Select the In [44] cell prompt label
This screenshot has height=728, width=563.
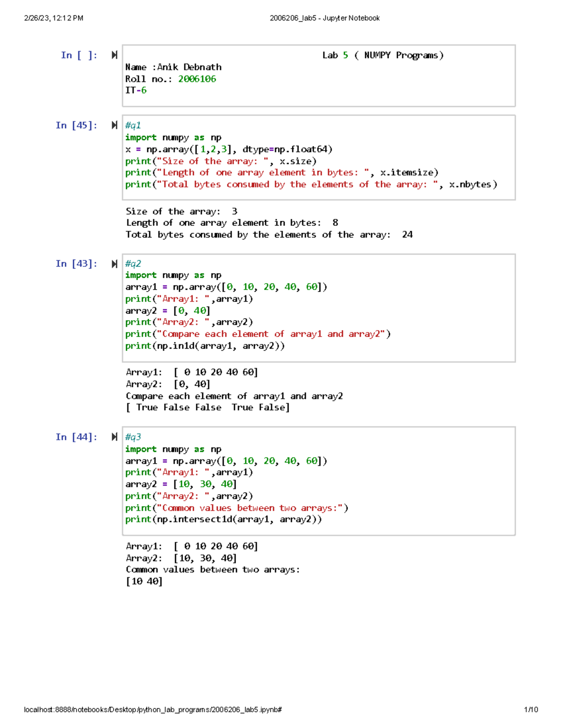coord(76,437)
